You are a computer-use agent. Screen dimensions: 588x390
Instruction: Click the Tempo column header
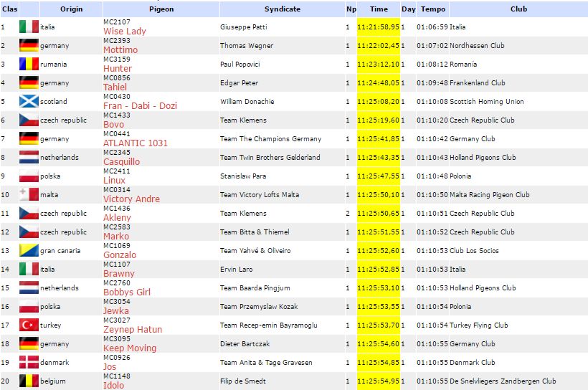[x=433, y=9]
